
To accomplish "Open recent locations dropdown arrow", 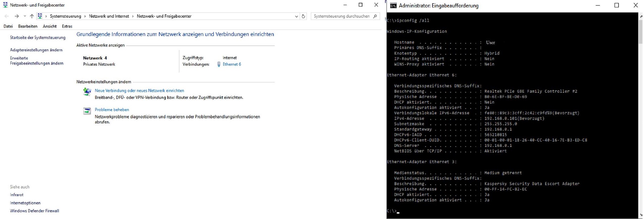I will 25,16.
